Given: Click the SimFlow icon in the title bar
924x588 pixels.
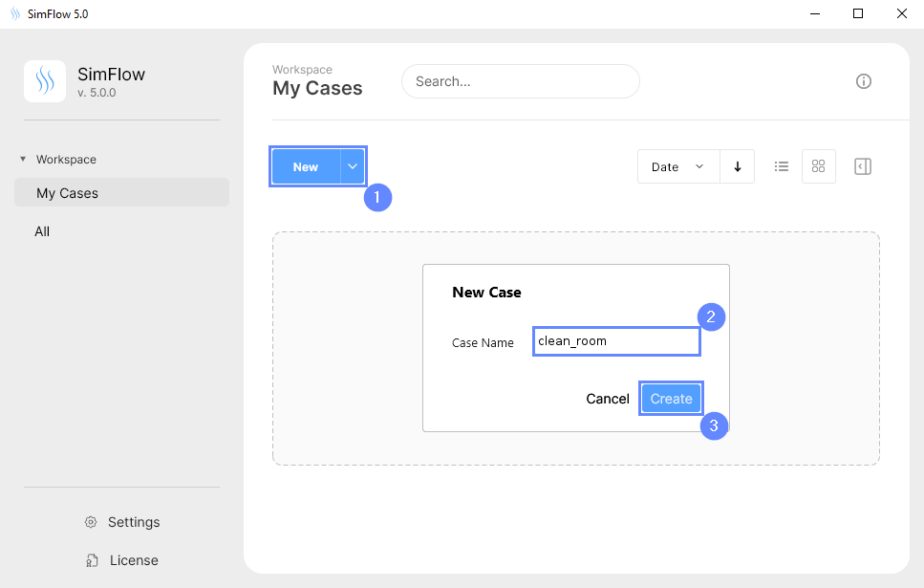Looking at the screenshot, I should coord(14,14).
